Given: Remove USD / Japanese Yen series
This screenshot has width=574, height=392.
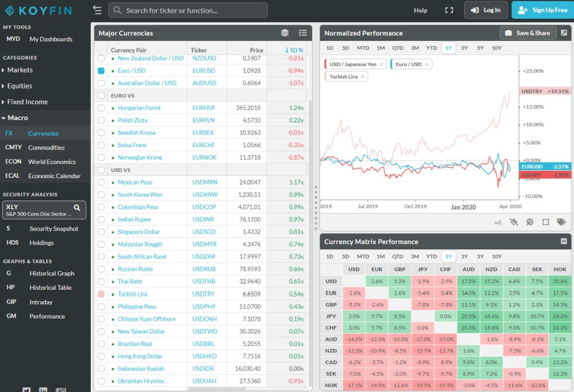Looking at the screenshot, I should click(x=382, y=64).
